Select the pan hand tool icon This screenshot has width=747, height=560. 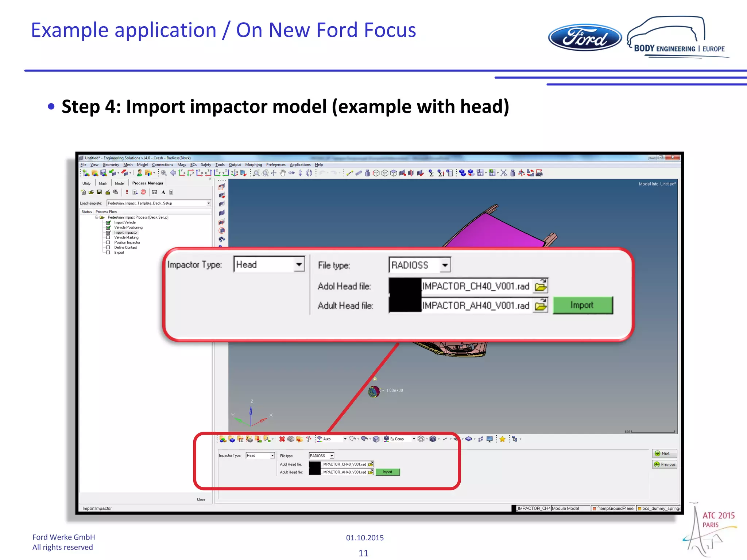pos(283,173)
